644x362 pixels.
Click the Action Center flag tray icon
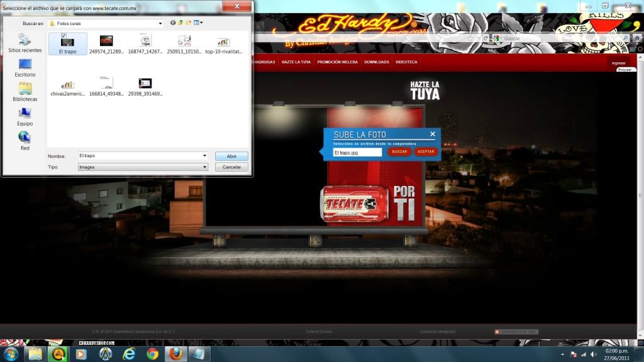[574, 354]
